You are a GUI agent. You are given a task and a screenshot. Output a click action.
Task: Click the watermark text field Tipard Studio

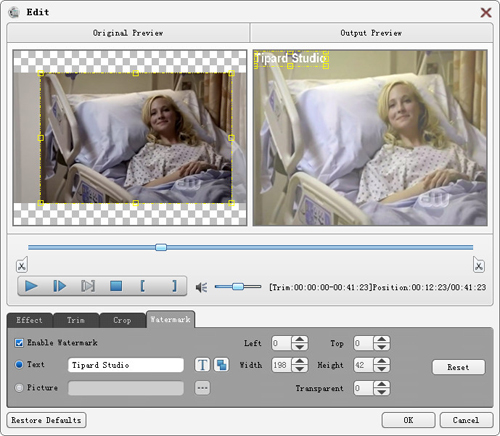(x=126, y=365)
